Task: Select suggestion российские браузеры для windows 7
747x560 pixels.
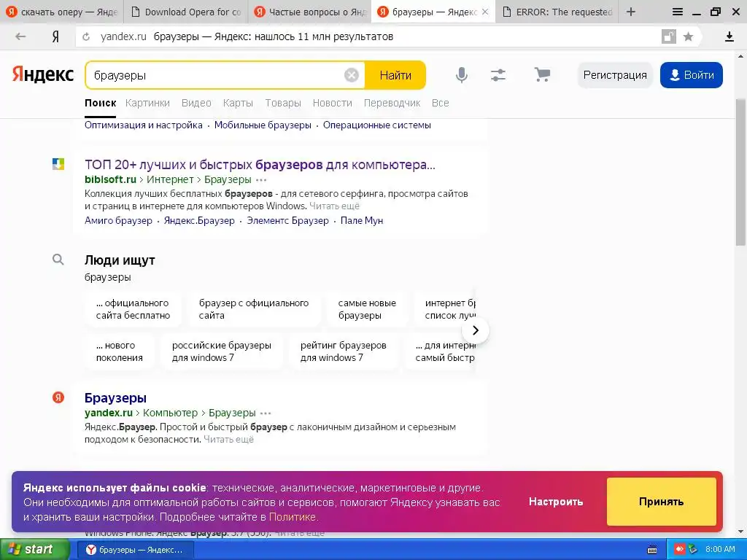Action: pyautogui.click(x=222, y=351)
